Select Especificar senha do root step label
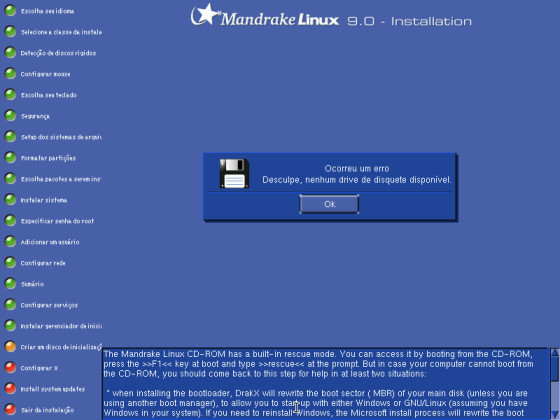This screenshot has width=560, height=420. (58, 221)
